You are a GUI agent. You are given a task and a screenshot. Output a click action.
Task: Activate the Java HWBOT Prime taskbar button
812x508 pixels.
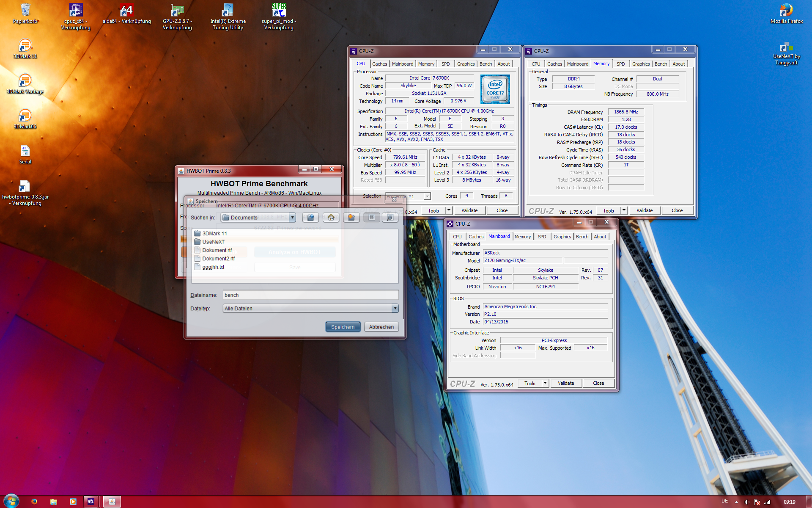pyautogui.click(x=112, y=502)
